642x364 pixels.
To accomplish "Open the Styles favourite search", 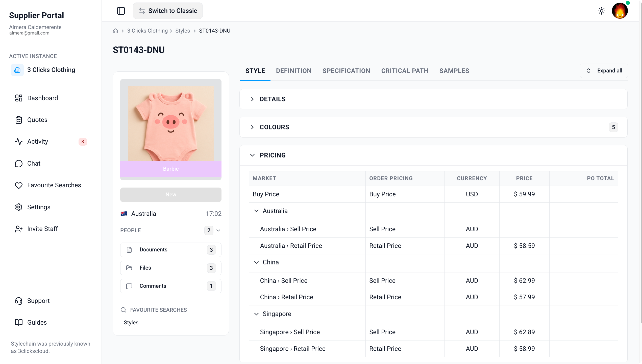I will [x=131, y=322].
